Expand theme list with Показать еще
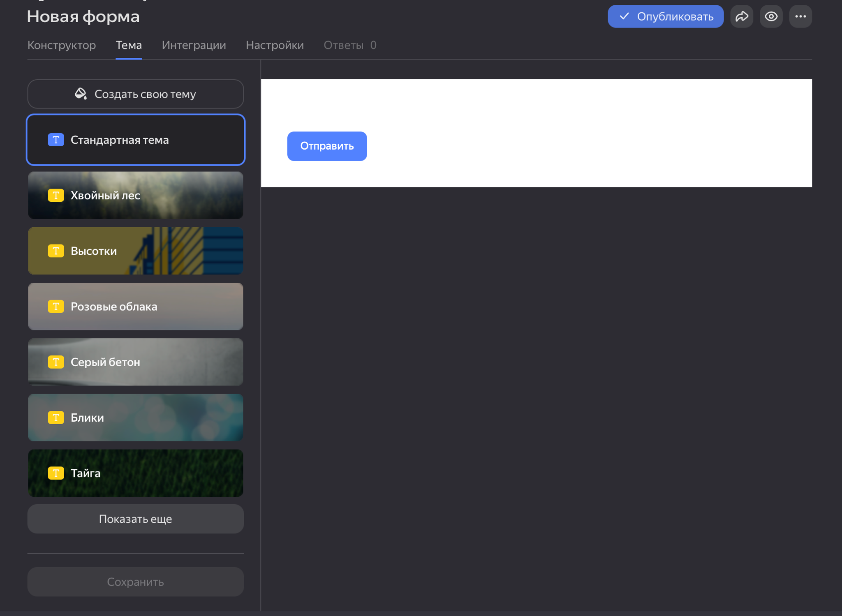The height and width of the screenshot is (616, 842). tap(135, 519)
